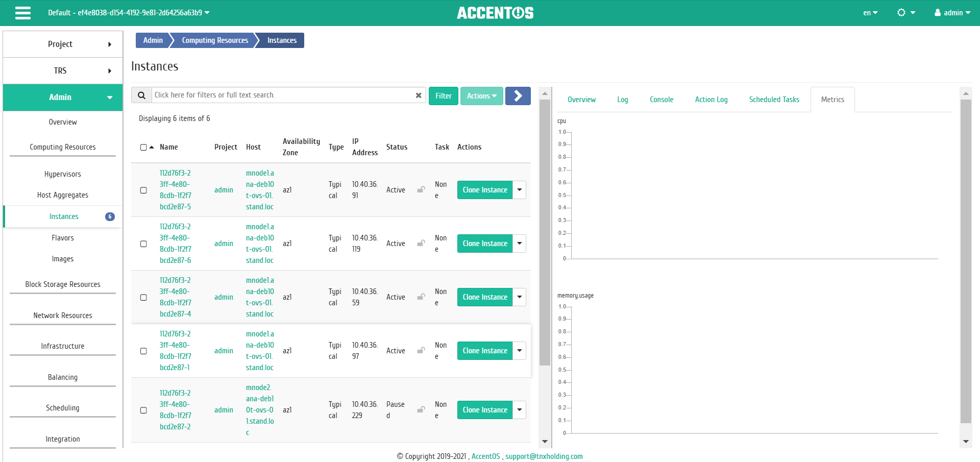Click the blue arrow collapse-panel button

tap(518, 96)
